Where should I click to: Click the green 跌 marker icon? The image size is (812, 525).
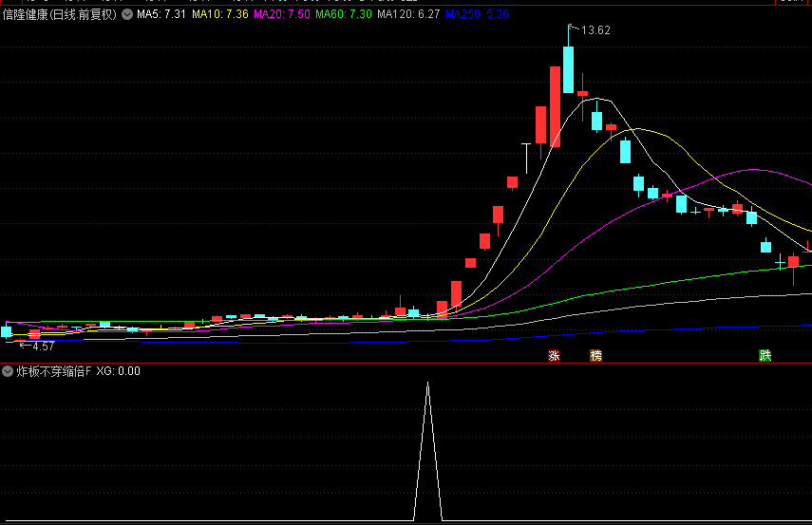point(765,356)
